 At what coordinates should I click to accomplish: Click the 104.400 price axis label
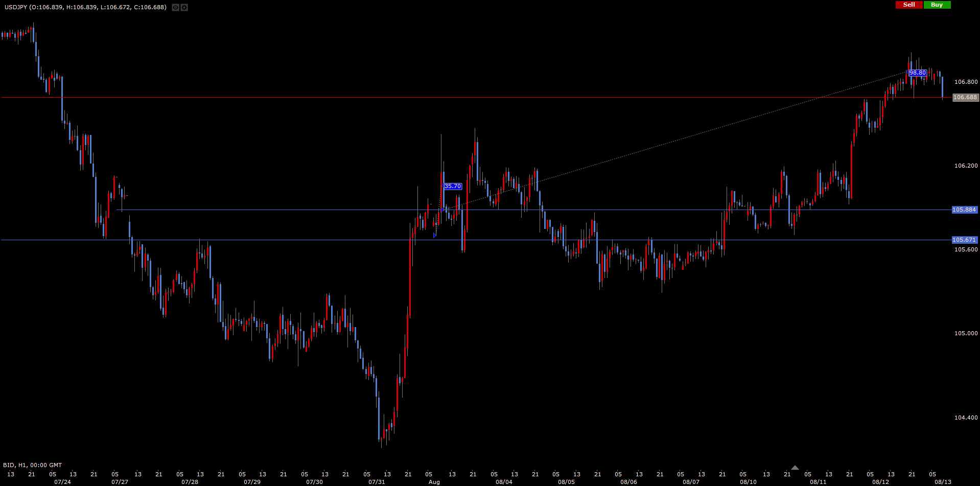[966, 418]
